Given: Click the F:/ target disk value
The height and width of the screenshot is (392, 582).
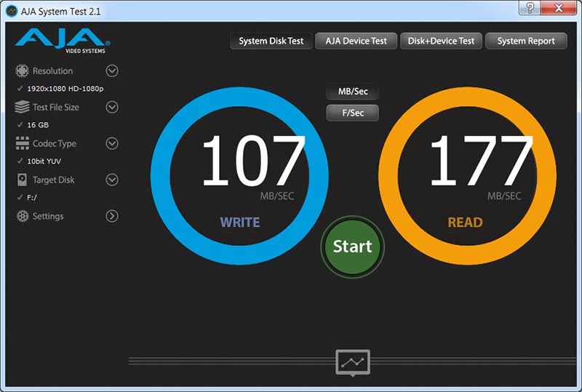Looking at the screenshot, I should click(32, 198).
